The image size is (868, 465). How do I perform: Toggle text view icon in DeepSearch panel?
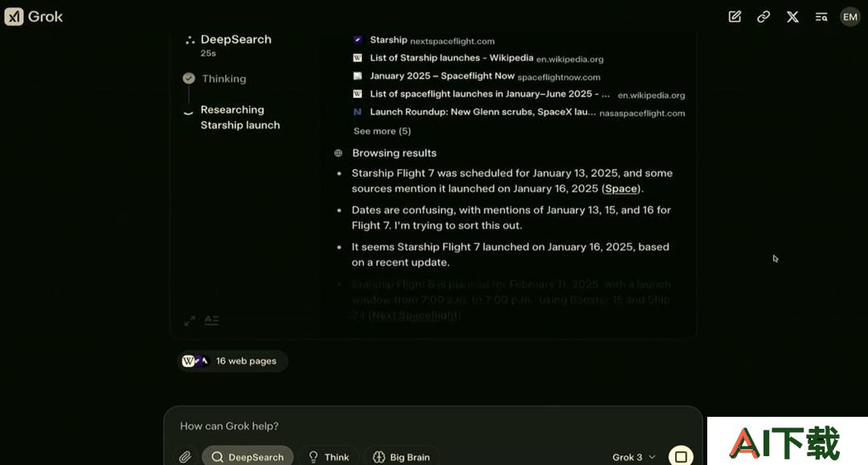tap(211, 320)
